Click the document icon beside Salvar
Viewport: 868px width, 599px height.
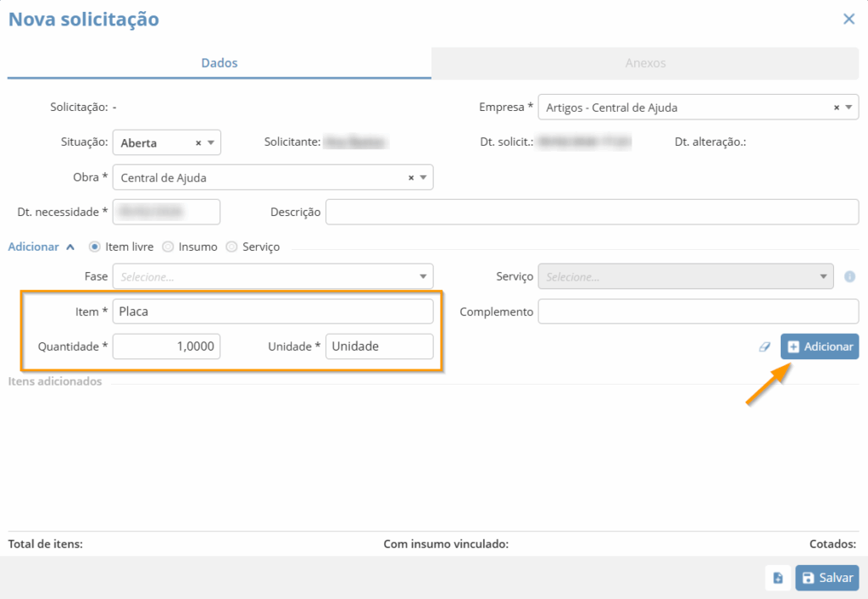[x=777, y=578]
